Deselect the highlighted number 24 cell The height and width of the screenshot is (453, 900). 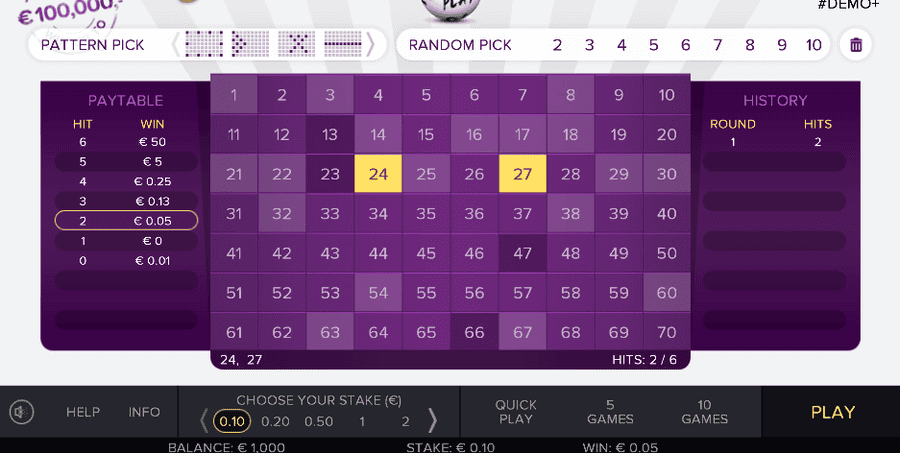coord(378,174)
